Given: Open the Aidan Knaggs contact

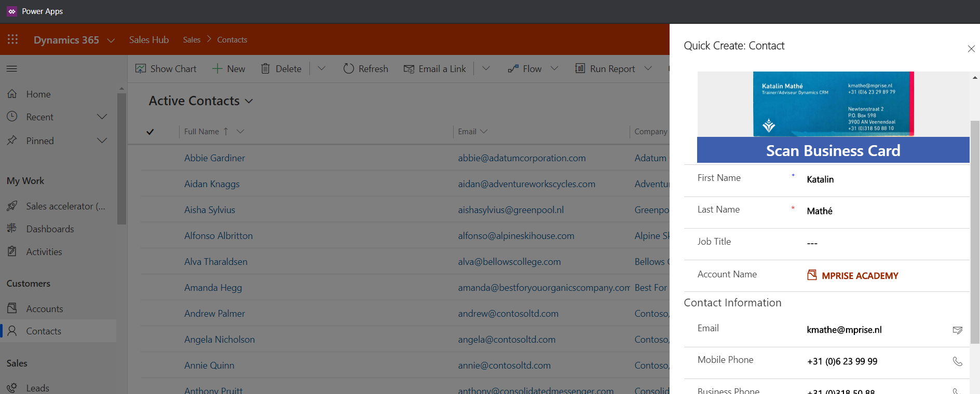Looking at the screenshot, I should click(x=212, y=184).
